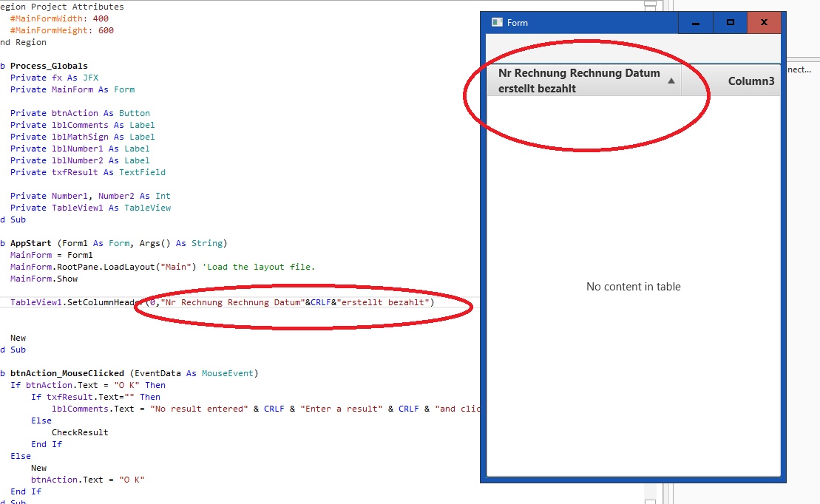Click the sort arrow in the first column header
Screen dimensions: 820x504
pyautogui.click(x=671, y=81)
